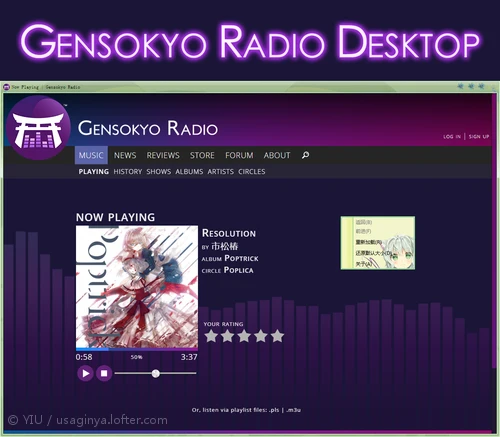Click the play button under the album art

tap(85, 373)
